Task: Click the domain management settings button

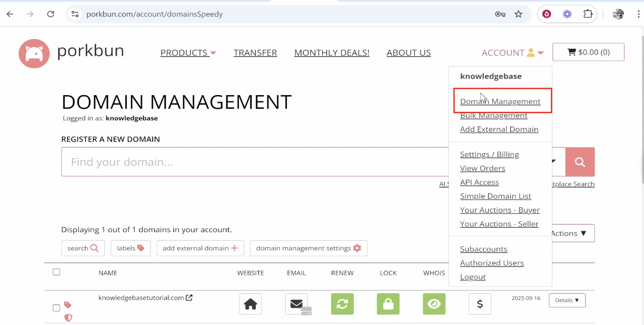Action: coord(308,248)
